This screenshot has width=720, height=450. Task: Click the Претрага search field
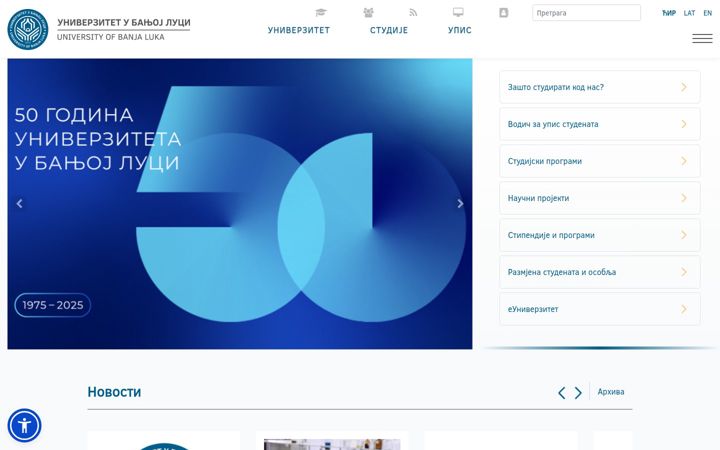coord(586,13)
